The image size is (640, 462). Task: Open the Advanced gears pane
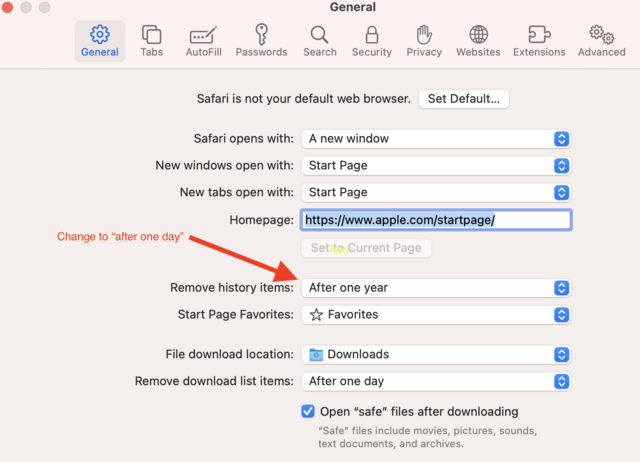601,40
